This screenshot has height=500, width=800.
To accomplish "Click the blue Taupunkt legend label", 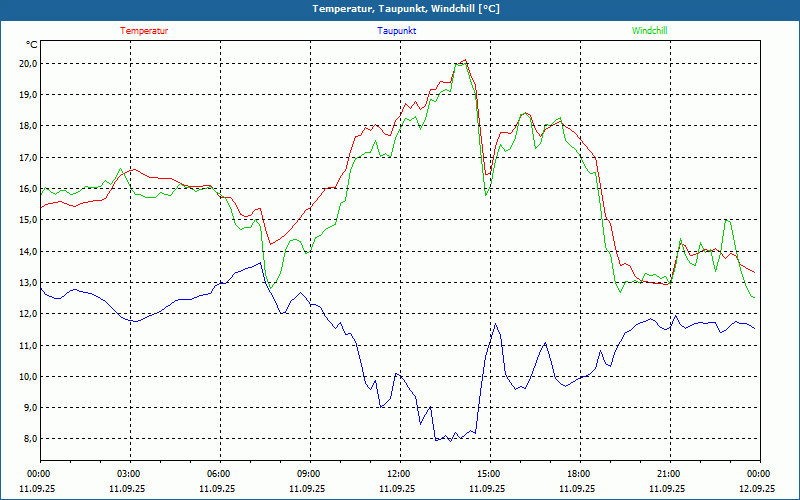I will [x=397, y=31].
